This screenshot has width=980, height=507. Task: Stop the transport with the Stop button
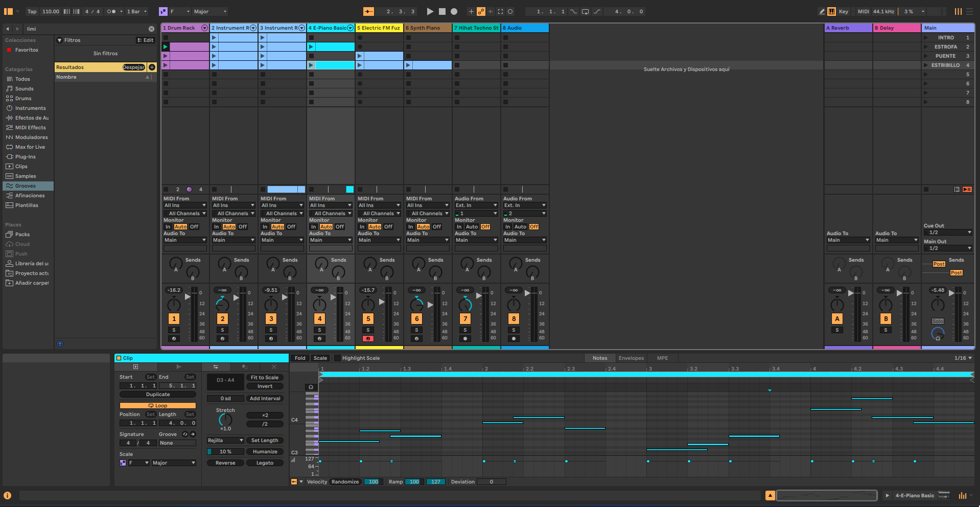pos(442,11)
